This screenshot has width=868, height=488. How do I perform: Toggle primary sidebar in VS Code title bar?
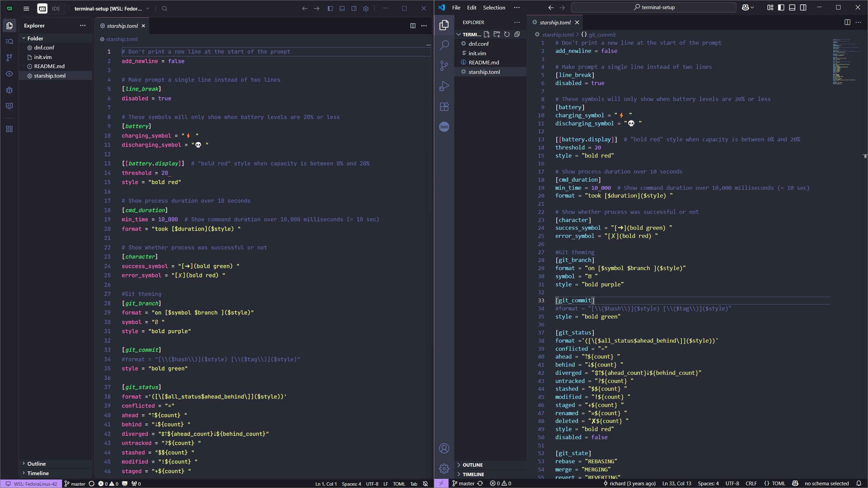pos(781,7)
